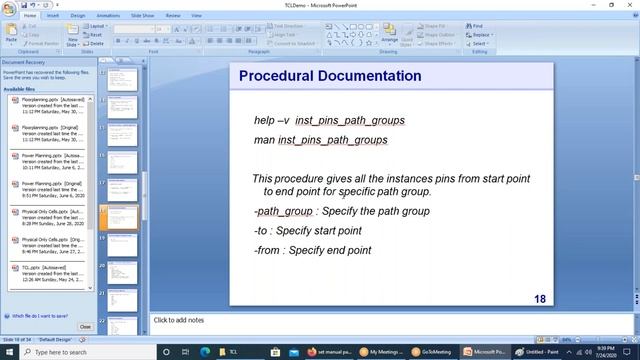
Task: Expand the shapes gallery More arrow
Action: [x=376, y=43]
